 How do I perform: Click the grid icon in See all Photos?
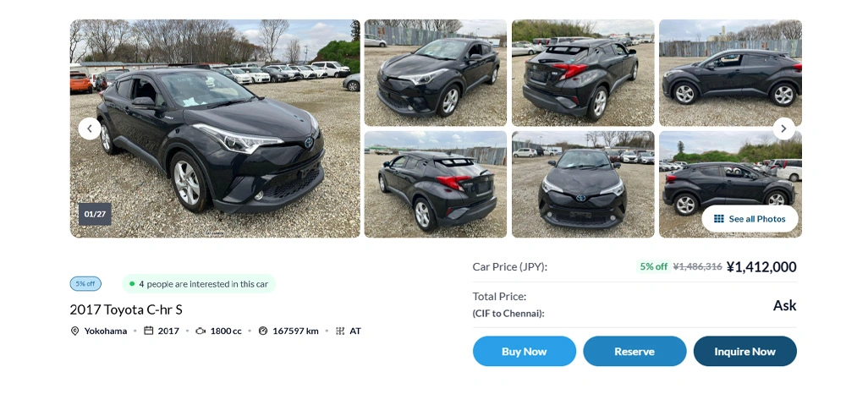(719, 219)
